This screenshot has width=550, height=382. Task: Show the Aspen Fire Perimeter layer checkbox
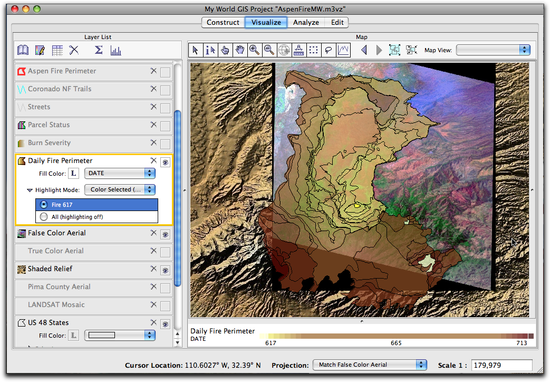tap(165, 72)
